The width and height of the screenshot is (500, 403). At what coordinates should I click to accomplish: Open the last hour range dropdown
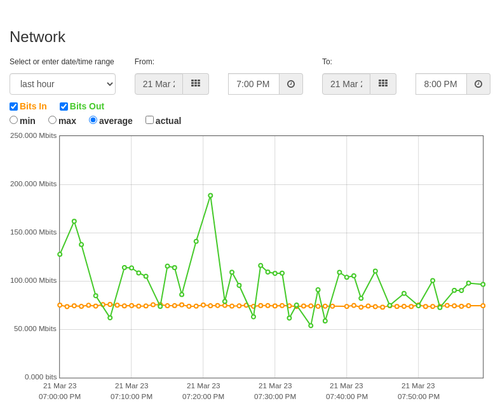coord(63,84)
